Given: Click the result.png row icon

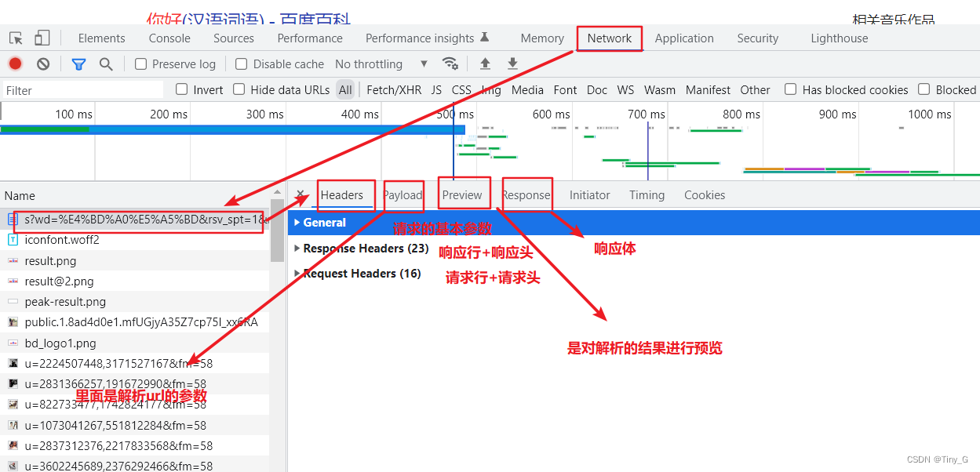Looking at the screenshot, I should (13, 261).
